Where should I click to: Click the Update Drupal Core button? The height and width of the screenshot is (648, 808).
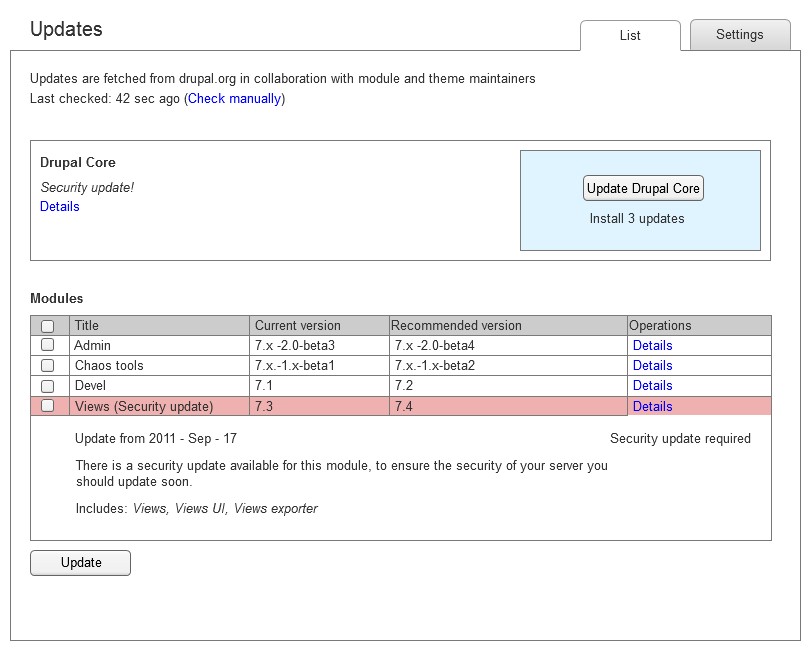(643, 188)
